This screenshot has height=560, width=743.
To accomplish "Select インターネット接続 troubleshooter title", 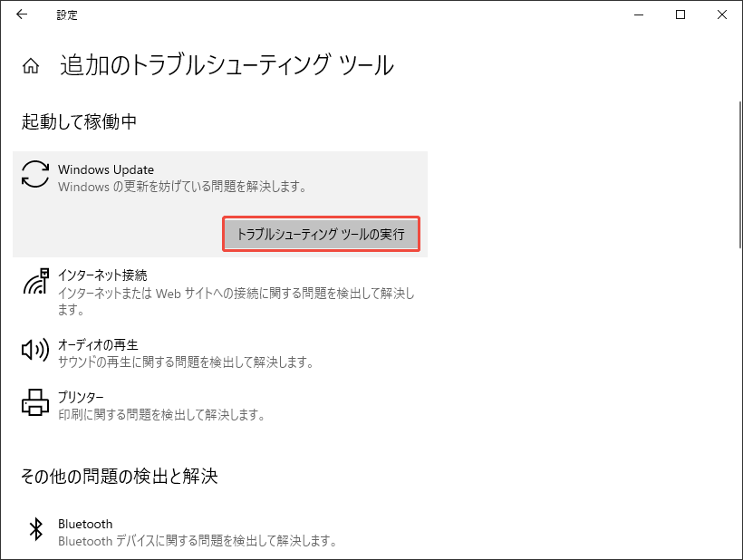I will point(102,275).
